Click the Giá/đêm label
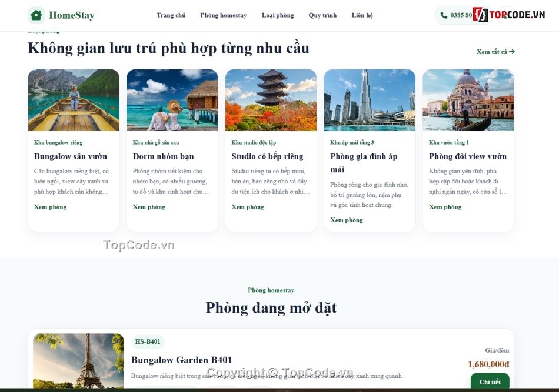The height and width of the screenshot is (392, 559). click(x=497, y=350)
